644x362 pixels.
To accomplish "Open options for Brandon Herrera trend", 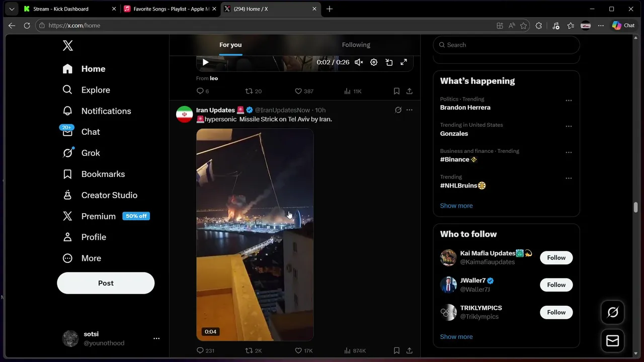I will coord(569,101).
